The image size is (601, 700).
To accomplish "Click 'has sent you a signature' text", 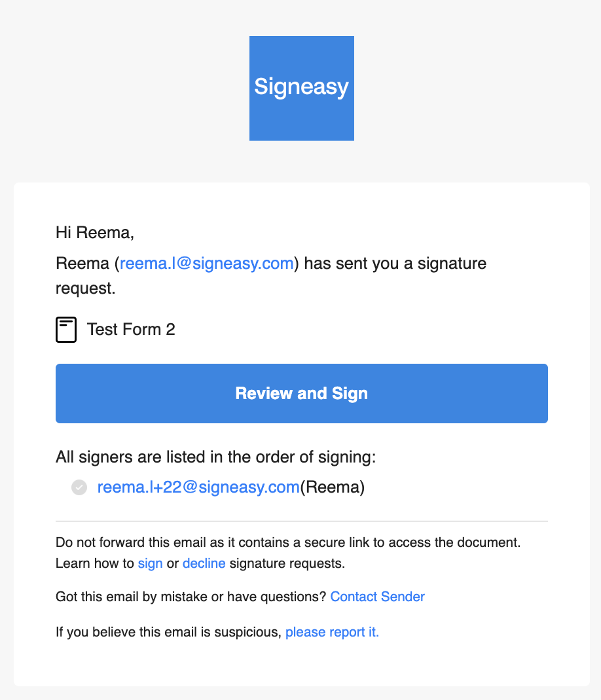I will (395, 264).
